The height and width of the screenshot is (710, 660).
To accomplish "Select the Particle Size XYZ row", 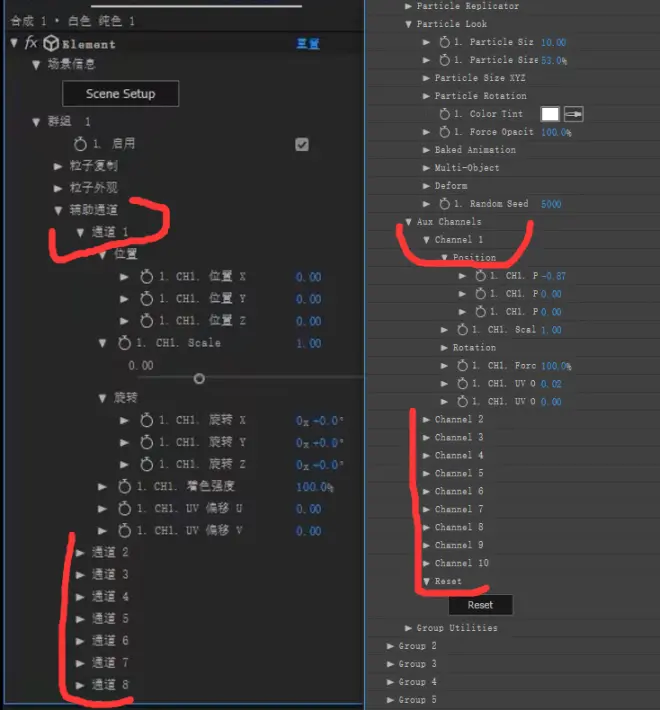I will coord(480,78).
